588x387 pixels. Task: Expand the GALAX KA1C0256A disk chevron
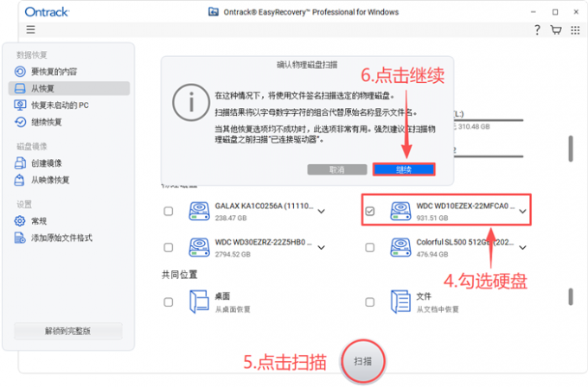click(x=322, y=212)
